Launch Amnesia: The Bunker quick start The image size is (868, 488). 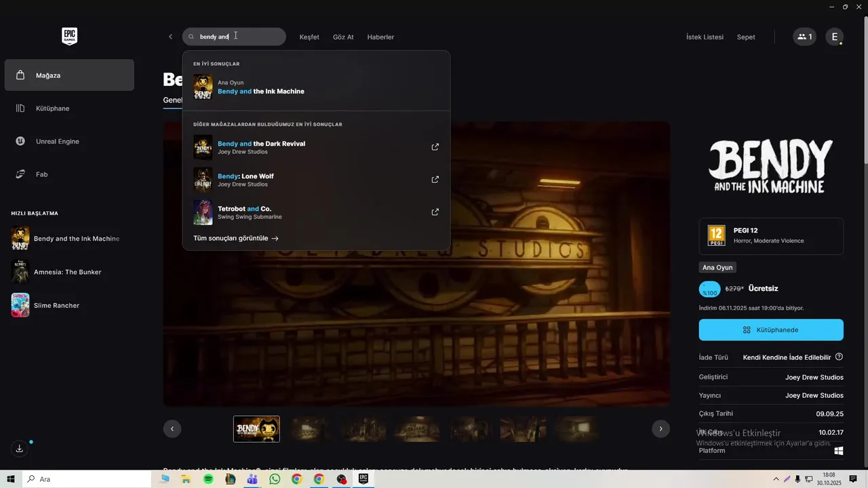pyautogui.click(x=58, y=272)
